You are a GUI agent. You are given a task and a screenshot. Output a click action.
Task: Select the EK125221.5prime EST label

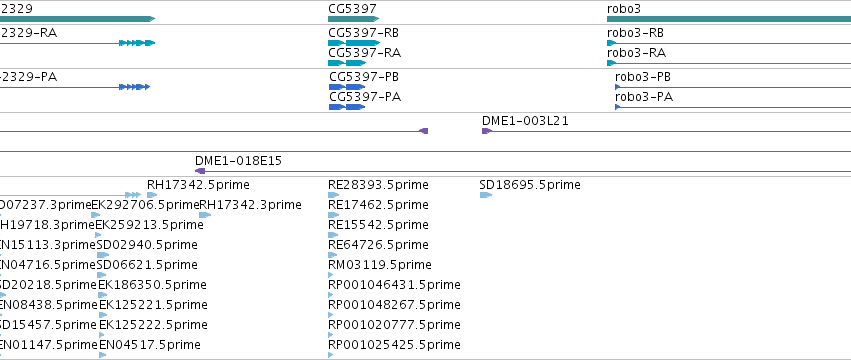[154, 305]
